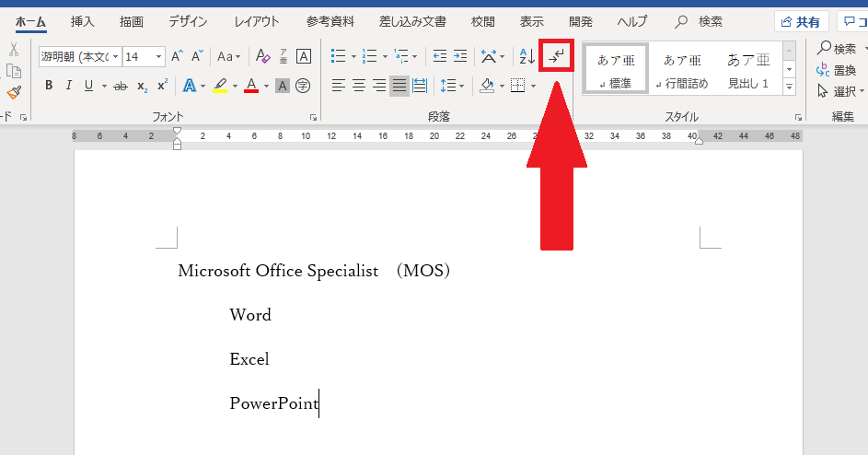
Task: Apply red font color
Action: coord(251,86)
